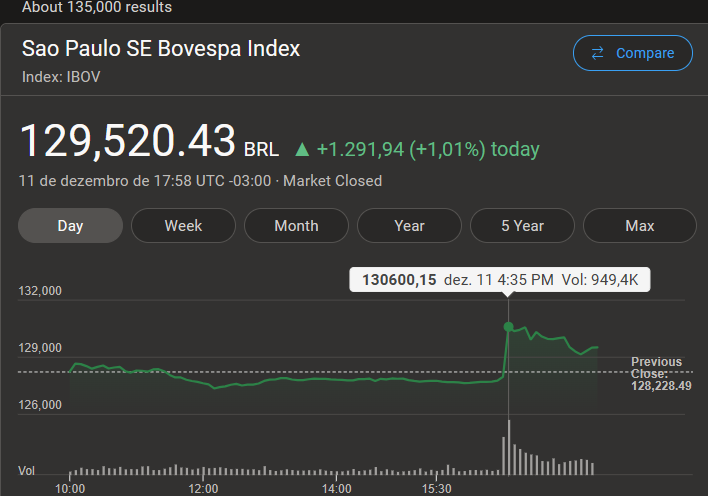
Task: Click the 12:00 time axis label
Action: point(203,489)
